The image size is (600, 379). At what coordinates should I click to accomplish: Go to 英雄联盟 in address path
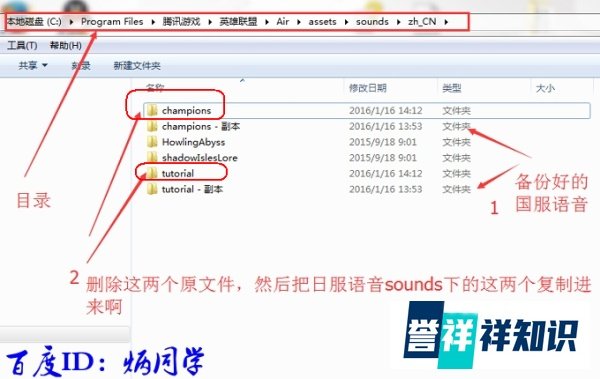238,21
